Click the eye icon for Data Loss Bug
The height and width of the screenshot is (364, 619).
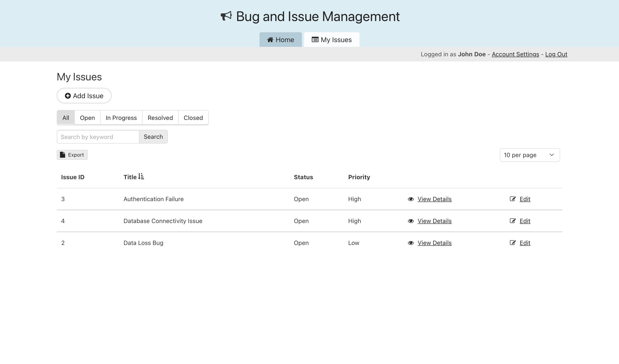coord(411,243)
